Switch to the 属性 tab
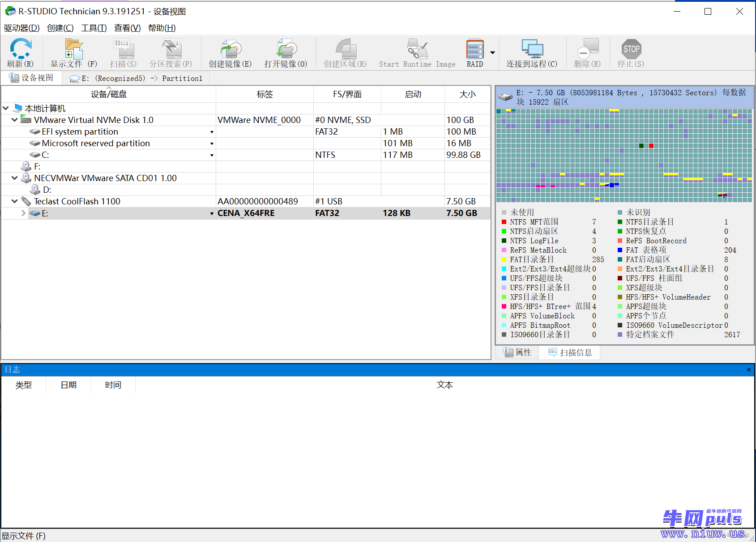Screen dimensions: 756x542 [517, 352]
